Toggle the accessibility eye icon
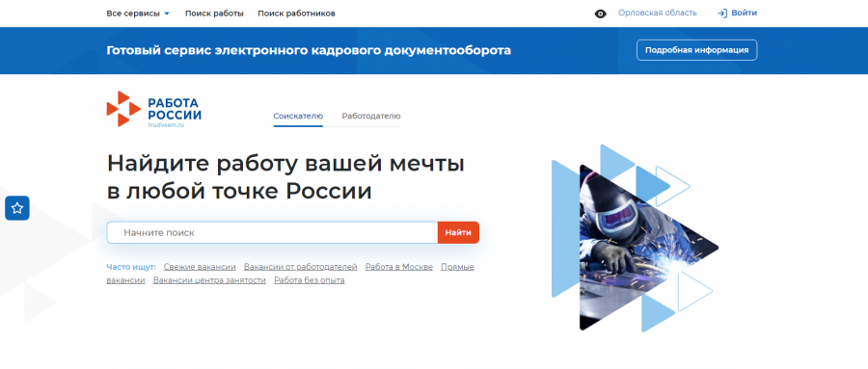The width and height of the screenshot is (868, 369). 601,13
